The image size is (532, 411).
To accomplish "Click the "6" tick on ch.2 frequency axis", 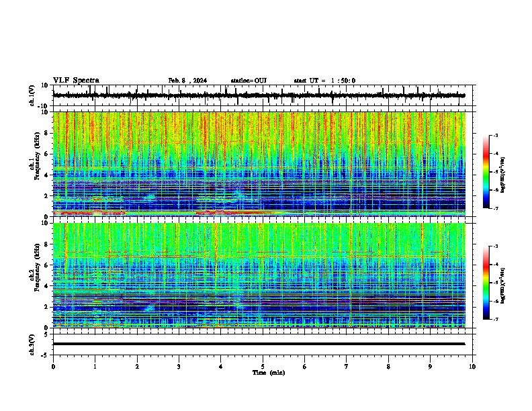I will coord(47,265).
